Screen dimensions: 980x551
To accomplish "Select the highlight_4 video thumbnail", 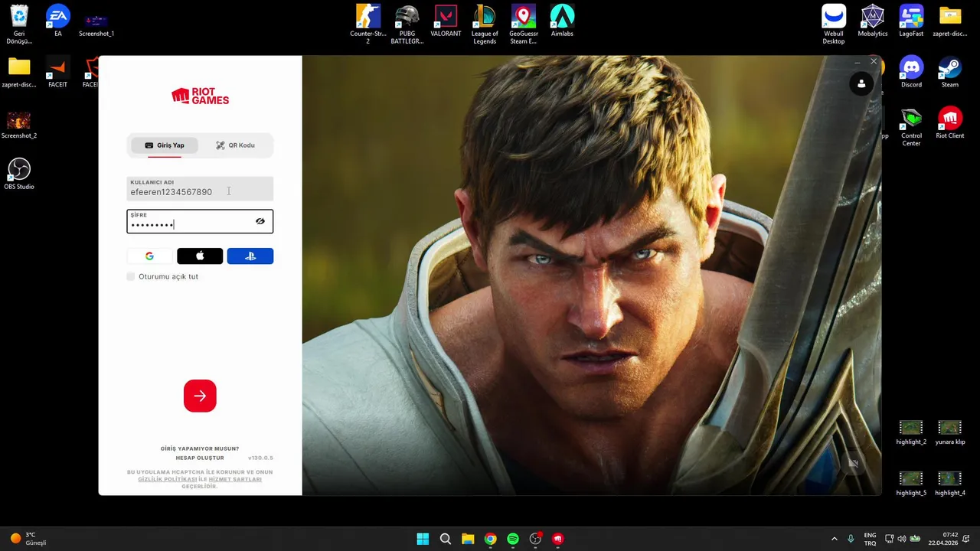I will (x=950, y=484).
